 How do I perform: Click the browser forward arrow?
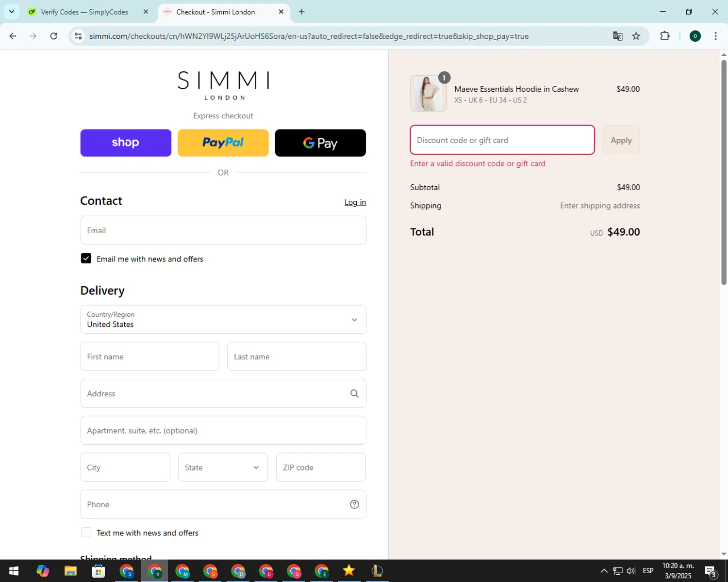tap(33, 36)
